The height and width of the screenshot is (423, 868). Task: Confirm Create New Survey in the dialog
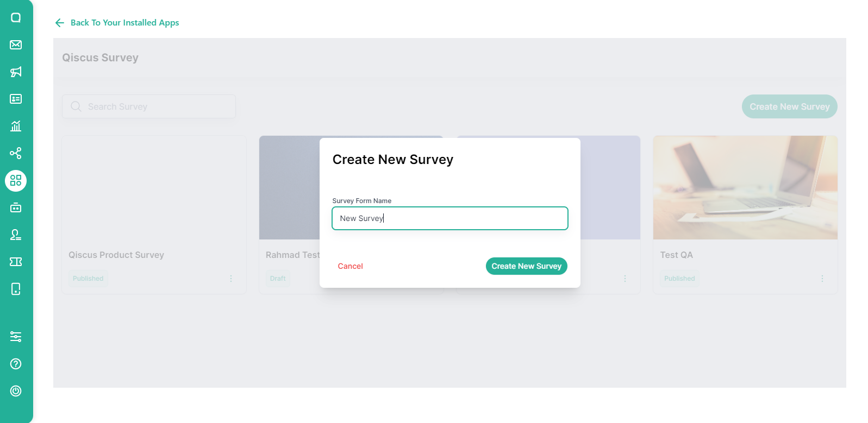click(x=527, y=266)
